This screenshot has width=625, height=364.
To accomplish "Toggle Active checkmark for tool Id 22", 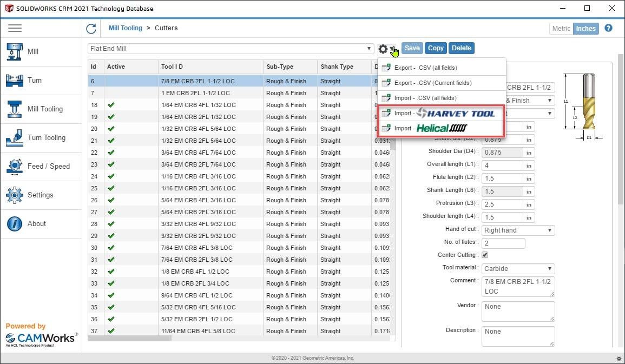I will click(x=111, y=153).
